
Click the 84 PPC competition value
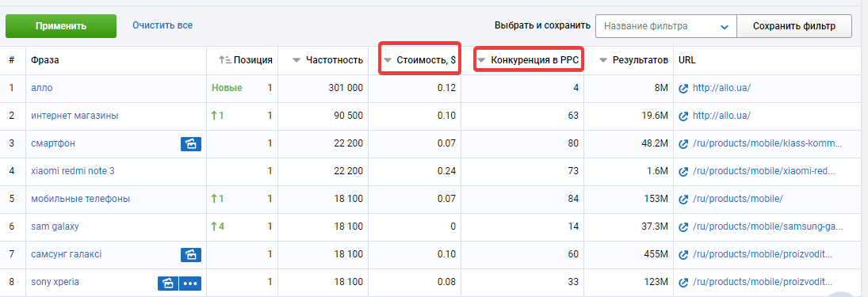[x=573, y=199]
